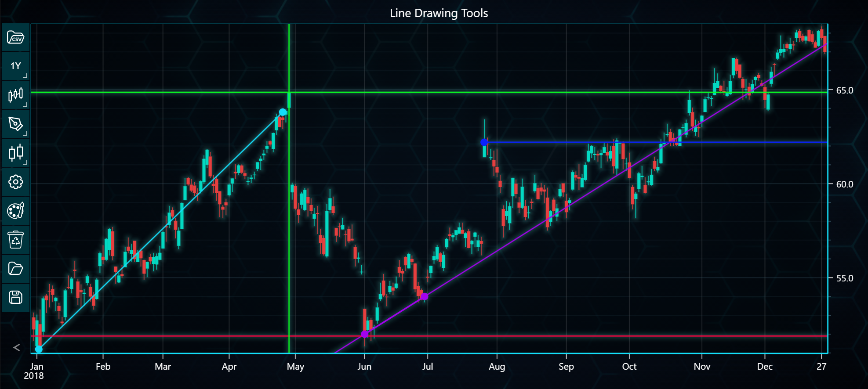Screen dimensions: 868x389
Task: Click the 55.0 price axis label
Action: click(x=844, y=278)
